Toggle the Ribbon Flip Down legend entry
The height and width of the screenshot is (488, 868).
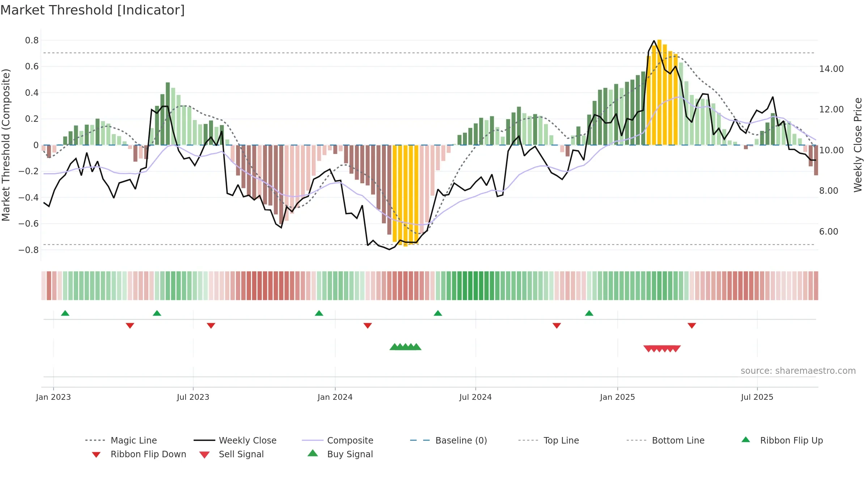139,454
